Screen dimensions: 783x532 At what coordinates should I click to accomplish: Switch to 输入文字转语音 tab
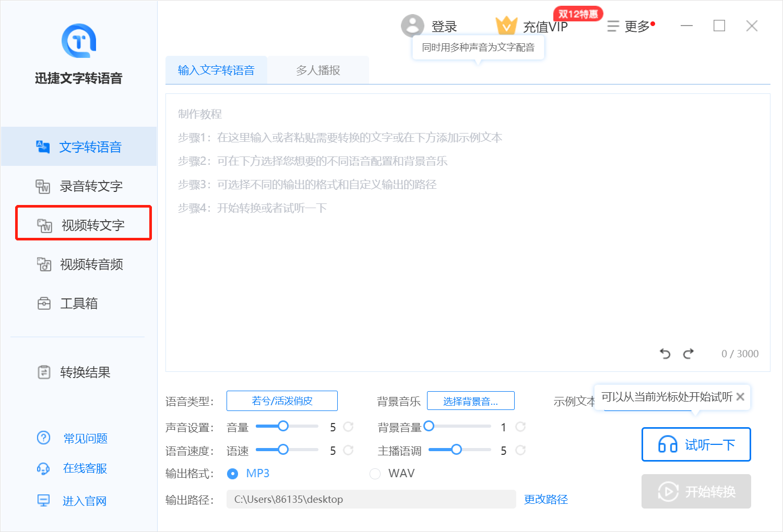click(x=216, y=70)
